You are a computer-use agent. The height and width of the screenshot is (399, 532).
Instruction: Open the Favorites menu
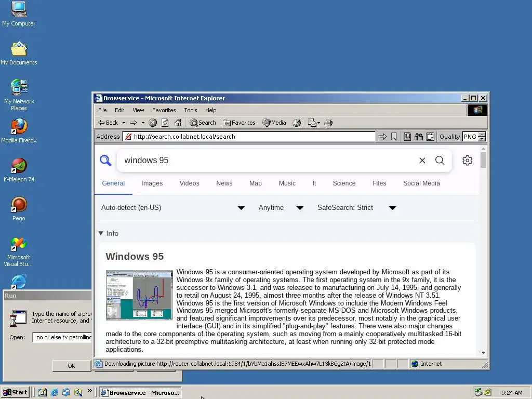click(x=164, y=110)
